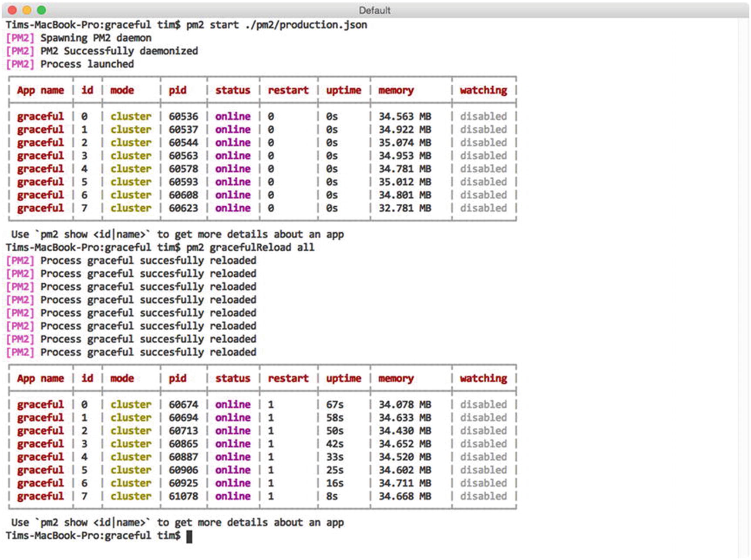Click the block cursor at final prompt
This screenshot has width=751, height=560.
point(189,536)
